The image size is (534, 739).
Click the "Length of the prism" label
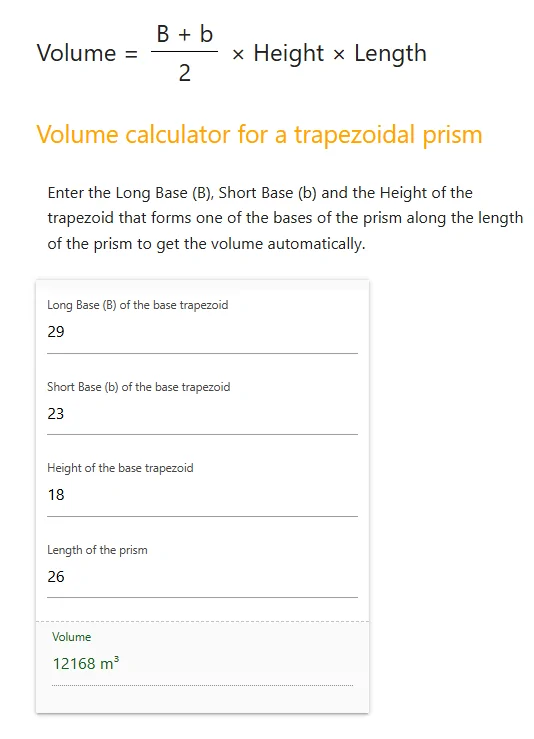[x=97, y=550]
